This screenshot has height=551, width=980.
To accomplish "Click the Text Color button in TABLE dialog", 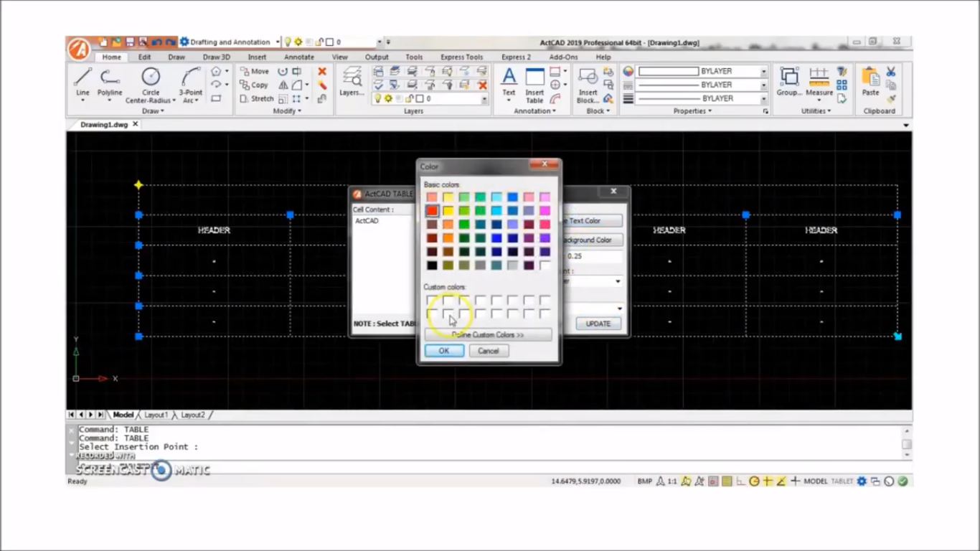I will (591, 221).
